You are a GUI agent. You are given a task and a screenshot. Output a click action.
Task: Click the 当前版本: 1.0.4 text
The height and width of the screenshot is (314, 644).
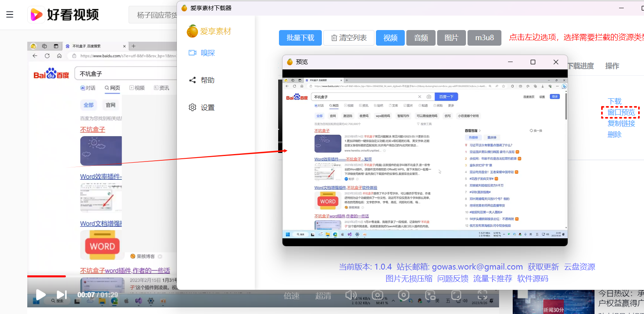[x=365, y=267]
